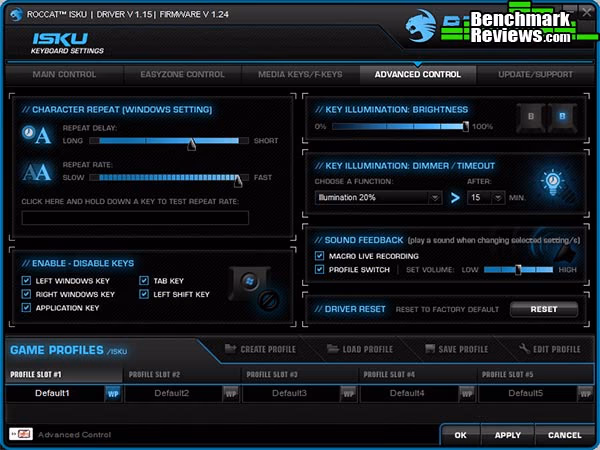Switch to the Main Control tab
Viewport: 600px width, 450px height.
[64, 74]
